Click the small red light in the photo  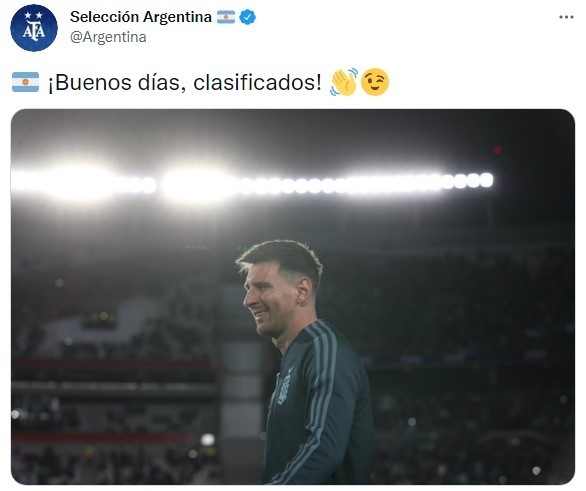tap(497, 150)
